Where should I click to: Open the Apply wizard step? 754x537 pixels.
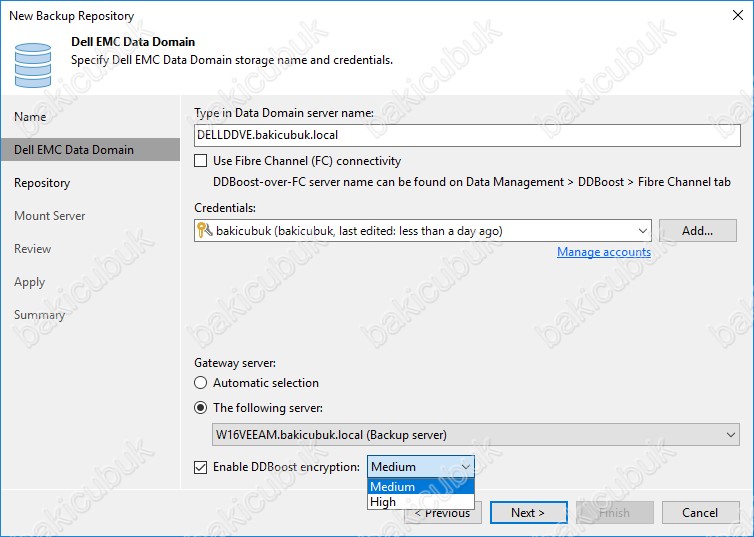click(29, 282)
